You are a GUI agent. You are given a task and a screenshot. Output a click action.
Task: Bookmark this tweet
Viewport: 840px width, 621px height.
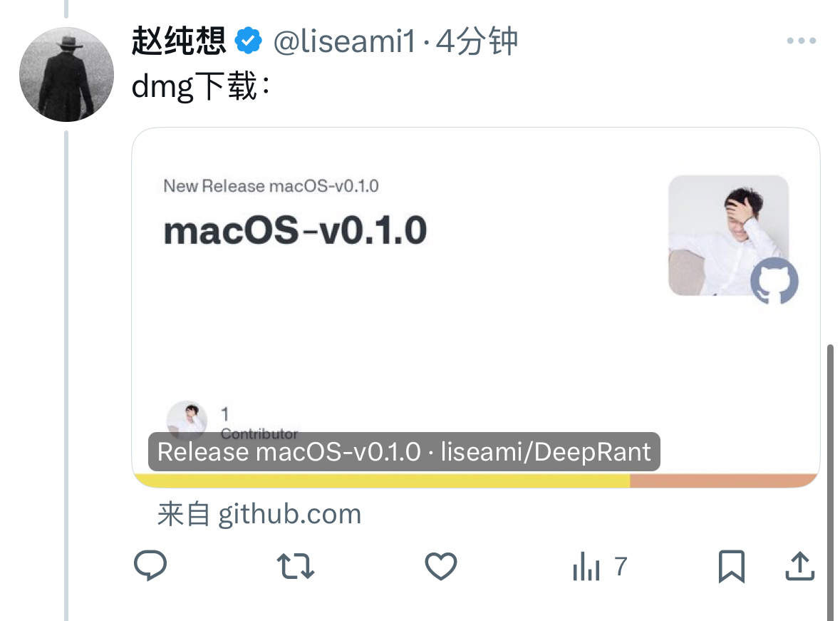click(731, 566)
